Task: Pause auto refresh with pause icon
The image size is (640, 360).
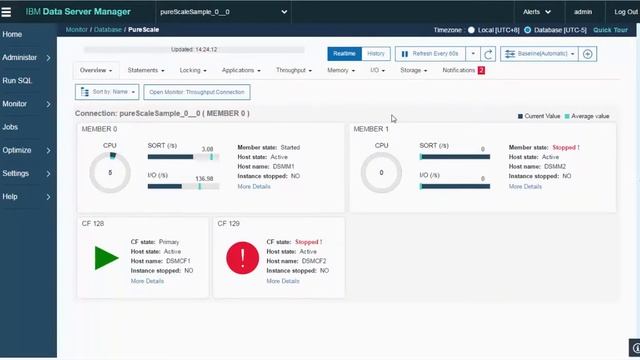Action: 404,54
